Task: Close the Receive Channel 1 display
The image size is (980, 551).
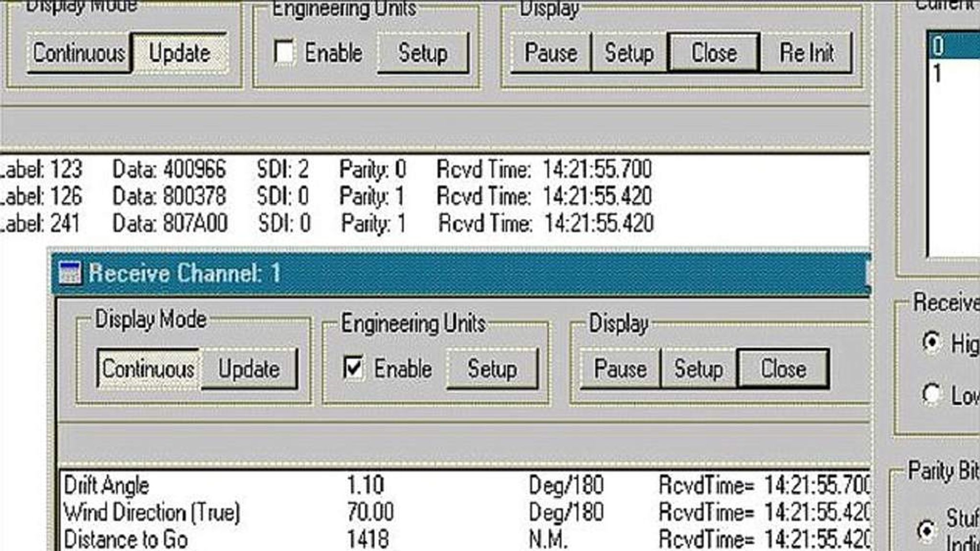Action: [x=783, y=369]
